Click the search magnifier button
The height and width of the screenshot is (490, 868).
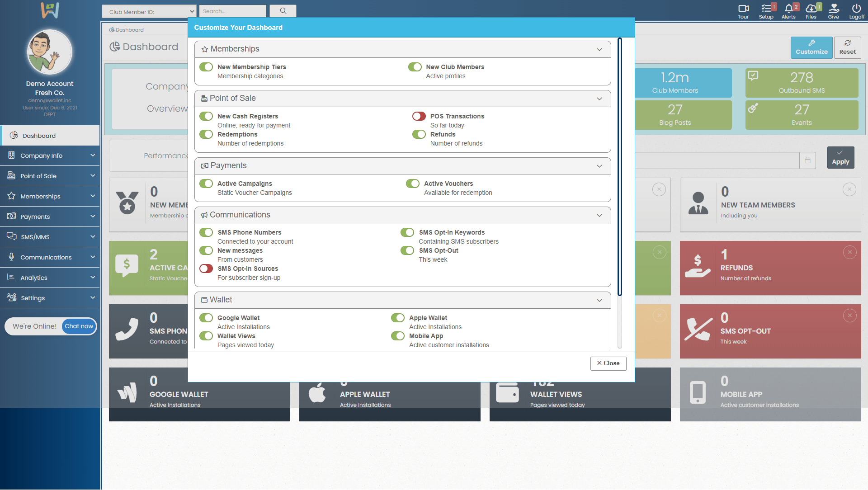pos(283,11)
